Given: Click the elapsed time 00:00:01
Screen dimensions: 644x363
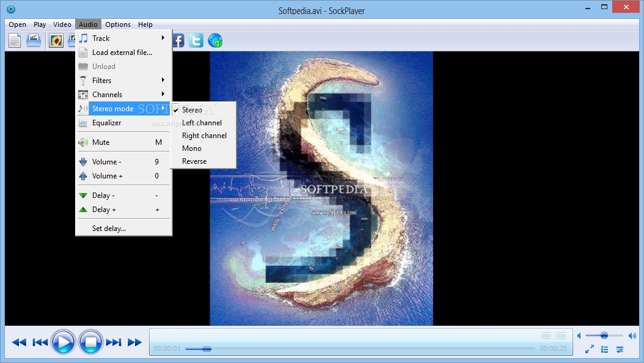Looking at the screenshot, I should pos(167,348).
